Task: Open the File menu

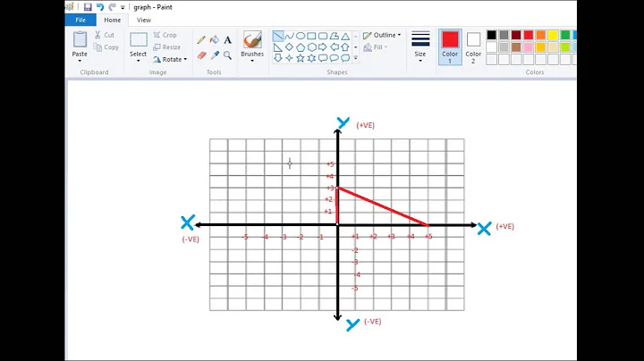Action: click(x=80, y=20)
